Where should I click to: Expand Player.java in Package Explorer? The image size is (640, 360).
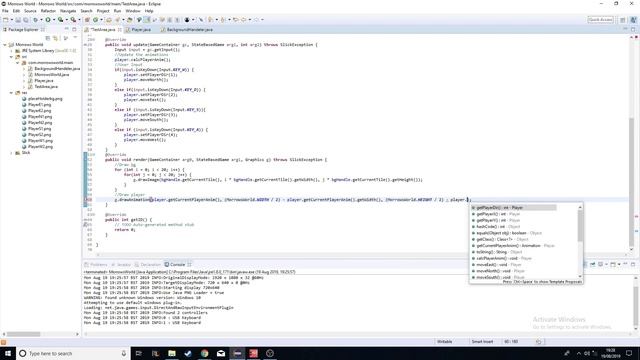tap(24, 80)
